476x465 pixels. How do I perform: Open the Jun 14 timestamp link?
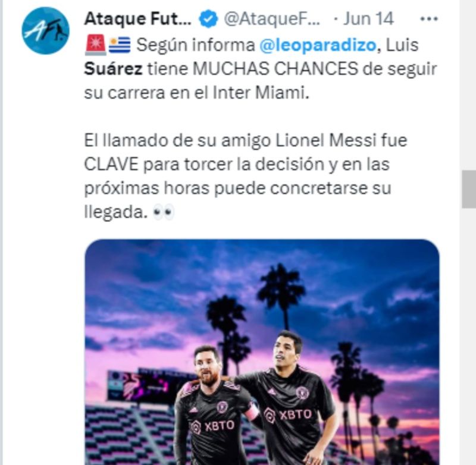click(x=368, y=19)
